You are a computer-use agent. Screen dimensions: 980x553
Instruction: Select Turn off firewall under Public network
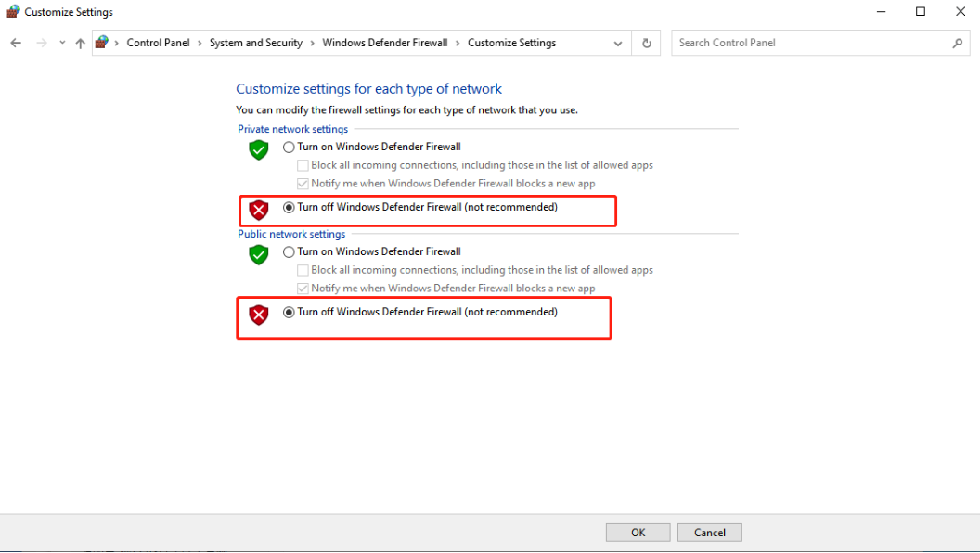(x=289, y=313)
